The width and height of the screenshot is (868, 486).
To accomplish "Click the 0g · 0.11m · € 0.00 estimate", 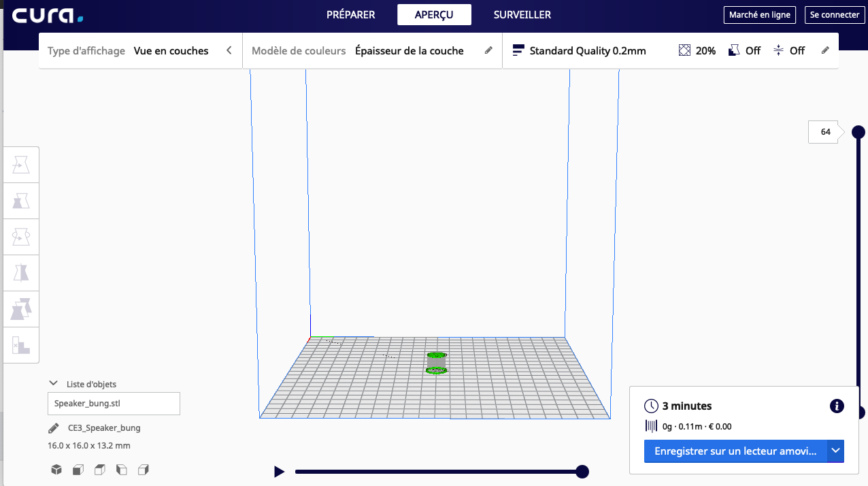I will [697, 427].
